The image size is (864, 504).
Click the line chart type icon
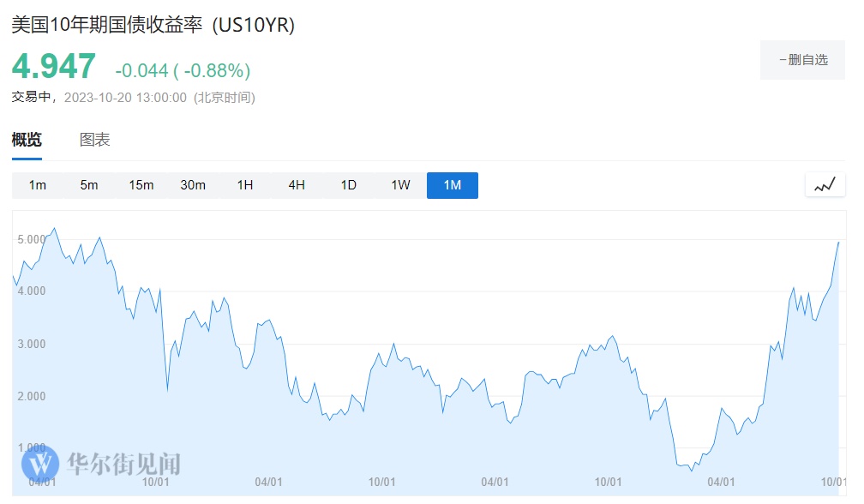[825, 184]
